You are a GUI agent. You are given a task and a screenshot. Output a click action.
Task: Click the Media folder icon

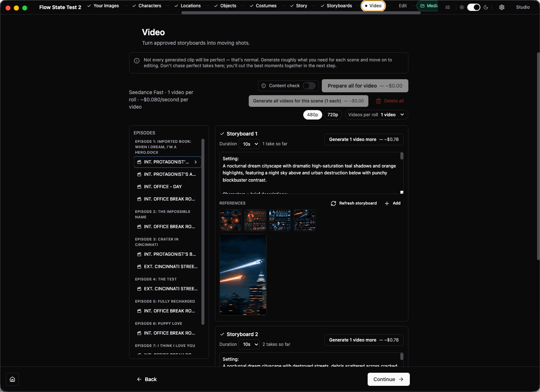click(x=423, y=6)
